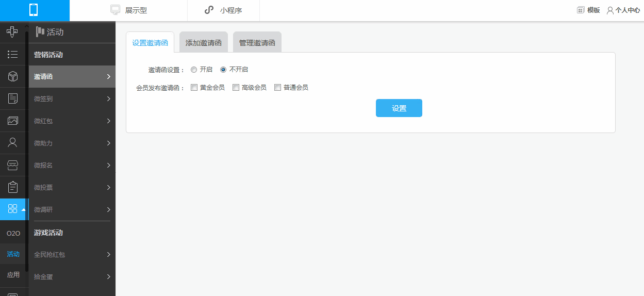Viewport: 644px width, 296px height.
Task: Click the 个人中心 user icon
Action: [610, 10]
